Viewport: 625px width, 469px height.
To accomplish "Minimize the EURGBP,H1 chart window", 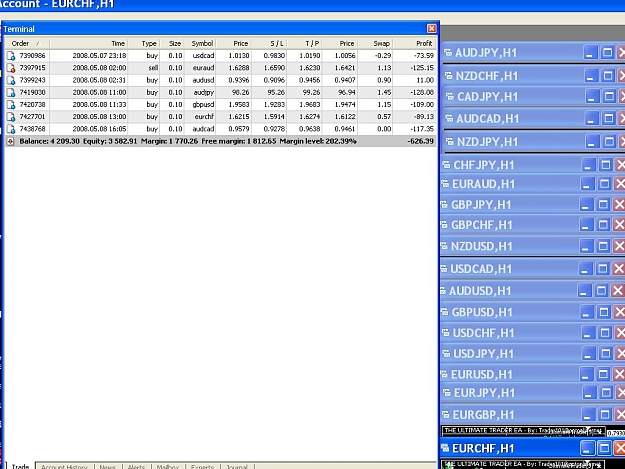I will pyautogui.click(x=587, y=414).
